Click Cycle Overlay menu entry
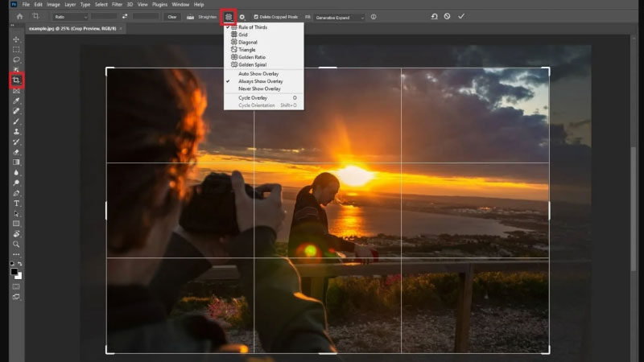 [264, 98]
